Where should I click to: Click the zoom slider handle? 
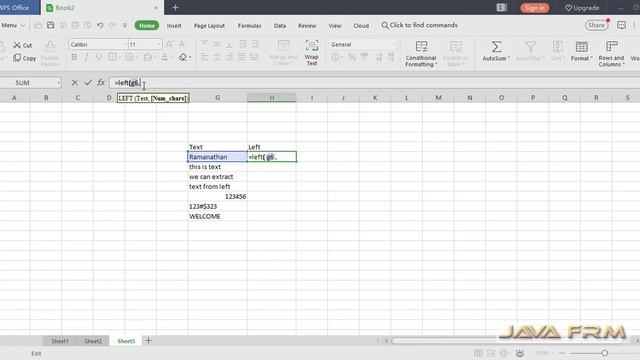point(604,353)
